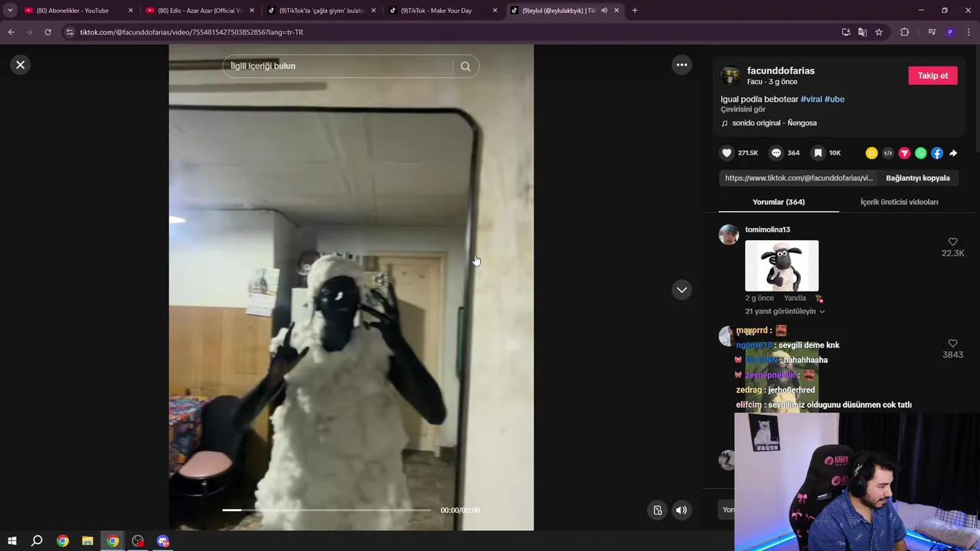Switch to TikTok - Make Your Day tab
This screenshot has width=980, height=551.
pos(443,11)
